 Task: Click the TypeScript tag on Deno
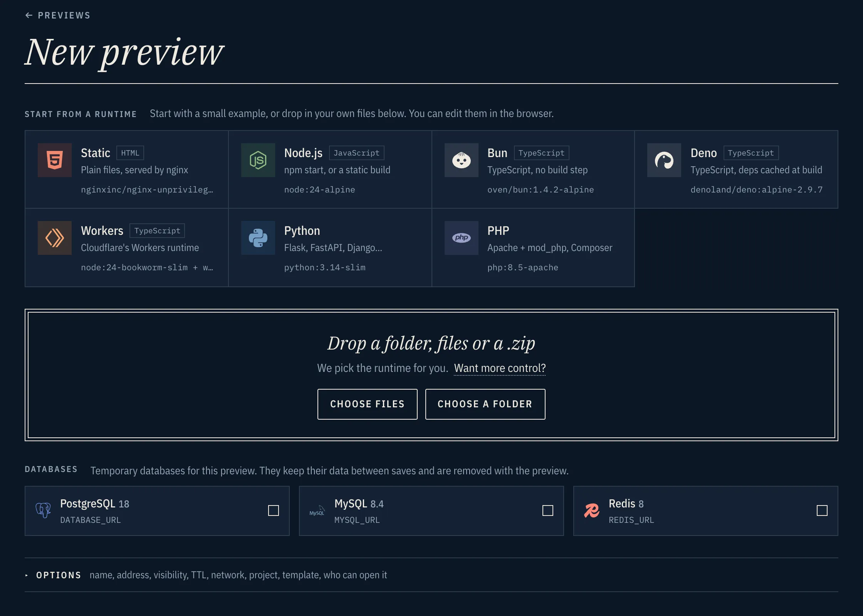(x=751, y=153)
